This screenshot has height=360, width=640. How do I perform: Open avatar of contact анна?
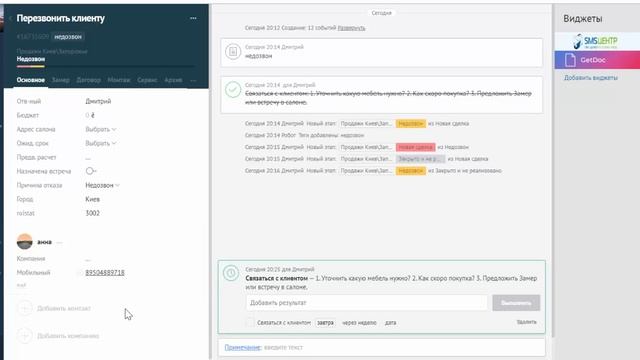point(24,241)
